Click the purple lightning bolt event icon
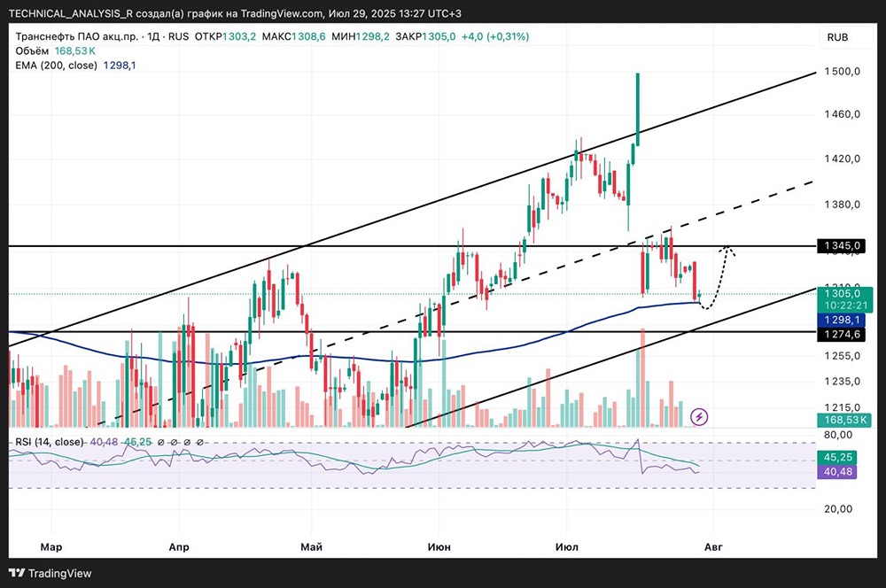Viewport: 886px width, 588px height. point(700,417)
